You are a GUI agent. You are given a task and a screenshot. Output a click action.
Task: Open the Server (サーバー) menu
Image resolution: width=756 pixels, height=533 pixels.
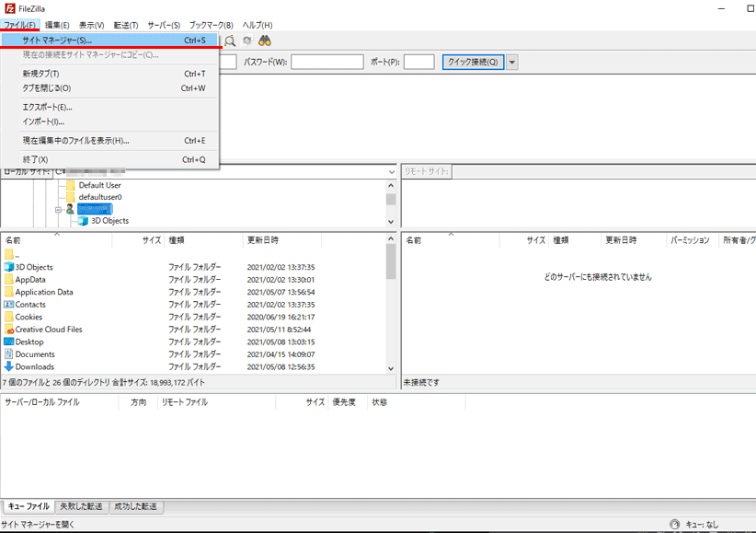point(164,25)
